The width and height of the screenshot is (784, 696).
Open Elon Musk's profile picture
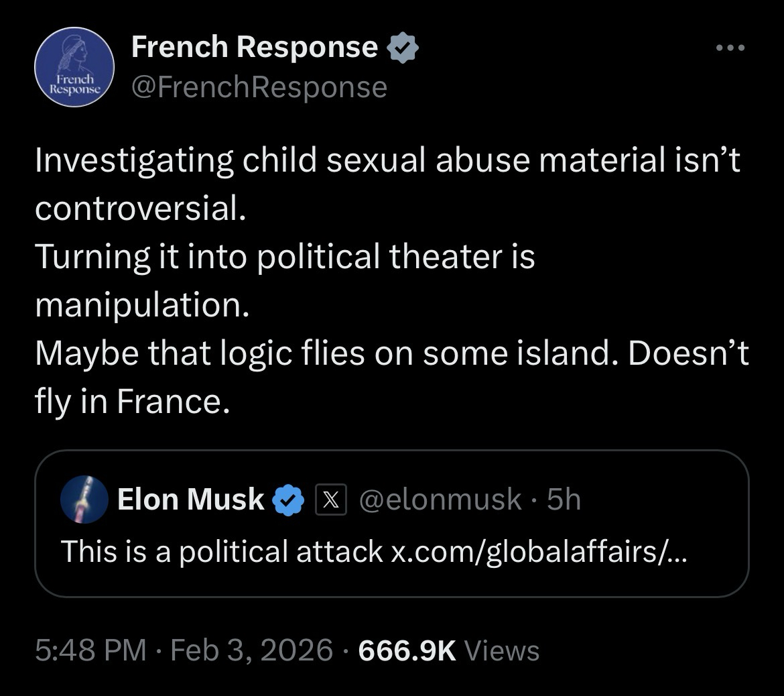click(x=84, y=500)
